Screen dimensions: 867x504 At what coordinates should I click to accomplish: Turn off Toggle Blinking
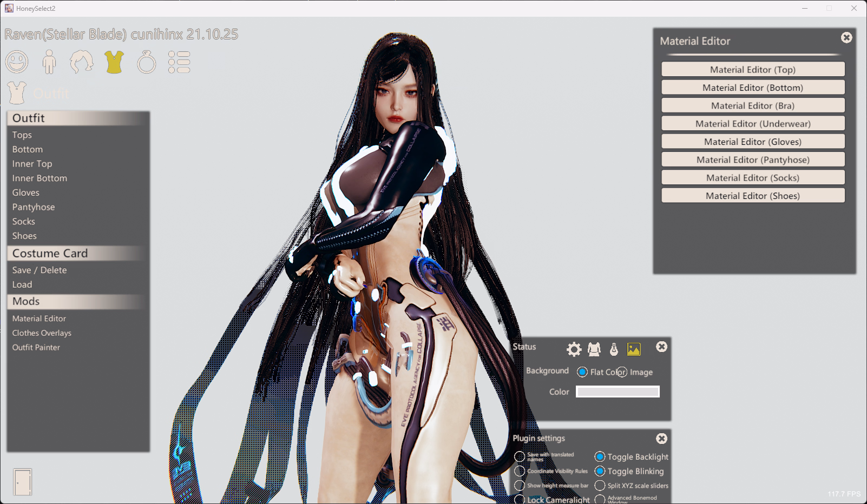point(600,472)
